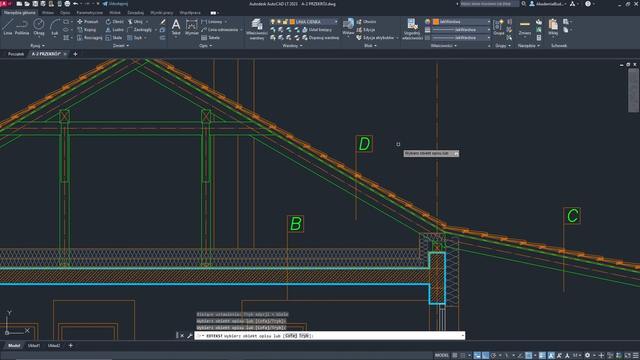Expand the Właściwości panel dropdown
This screenshot has width=640, height=360.
(x=444, y=46)
